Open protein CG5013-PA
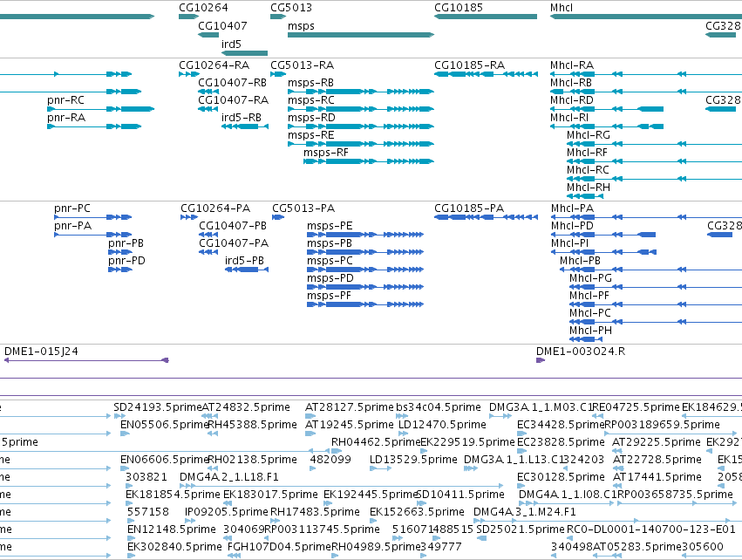This screenshot has height=560, width=742. pos(303,208)
